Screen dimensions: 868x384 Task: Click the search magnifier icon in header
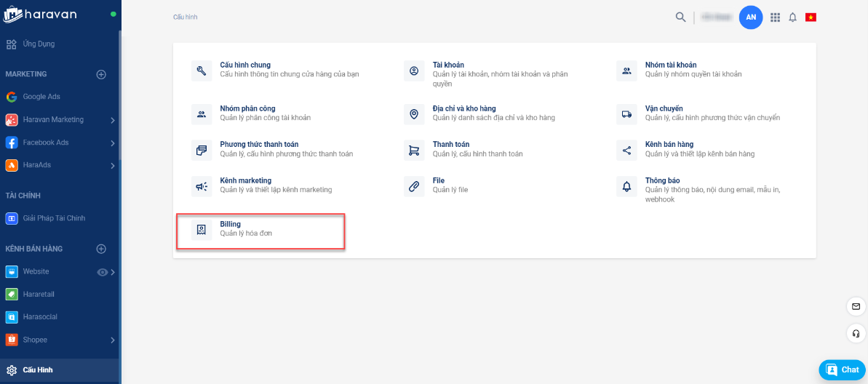[x=680, y=17]
